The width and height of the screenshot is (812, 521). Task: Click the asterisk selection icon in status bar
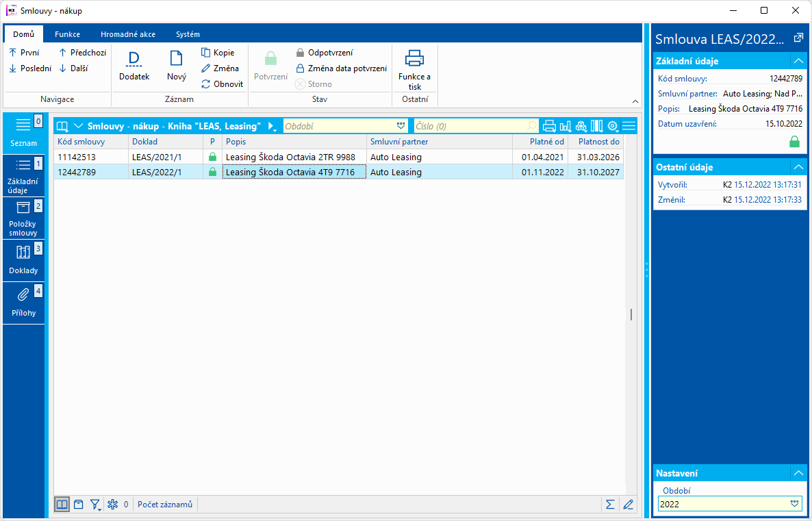pos(113,505)
